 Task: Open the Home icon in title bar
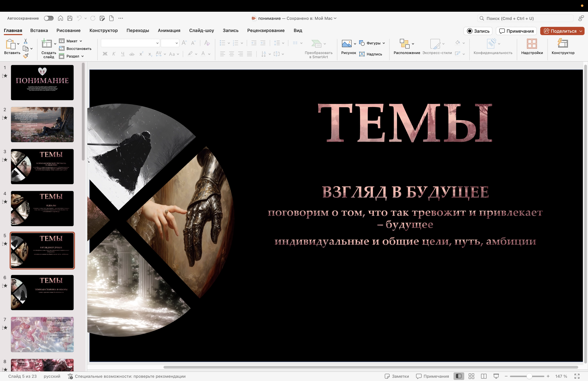click(x=61, y=18)
